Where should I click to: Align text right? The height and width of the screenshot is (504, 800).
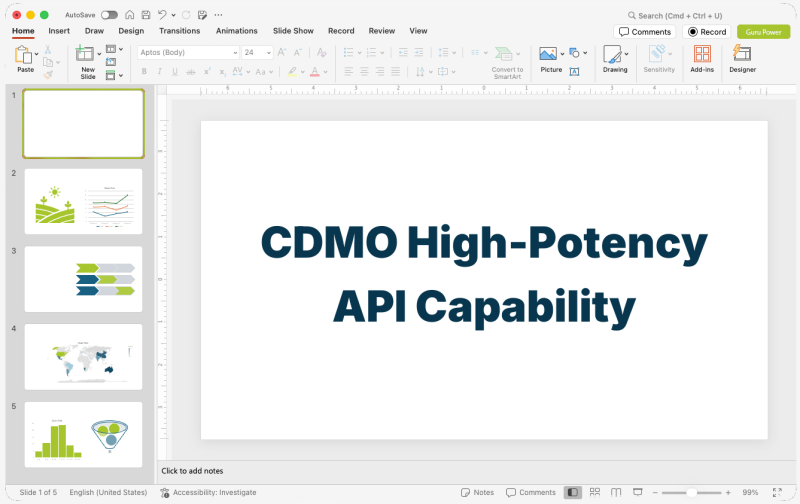pos(380,72)
